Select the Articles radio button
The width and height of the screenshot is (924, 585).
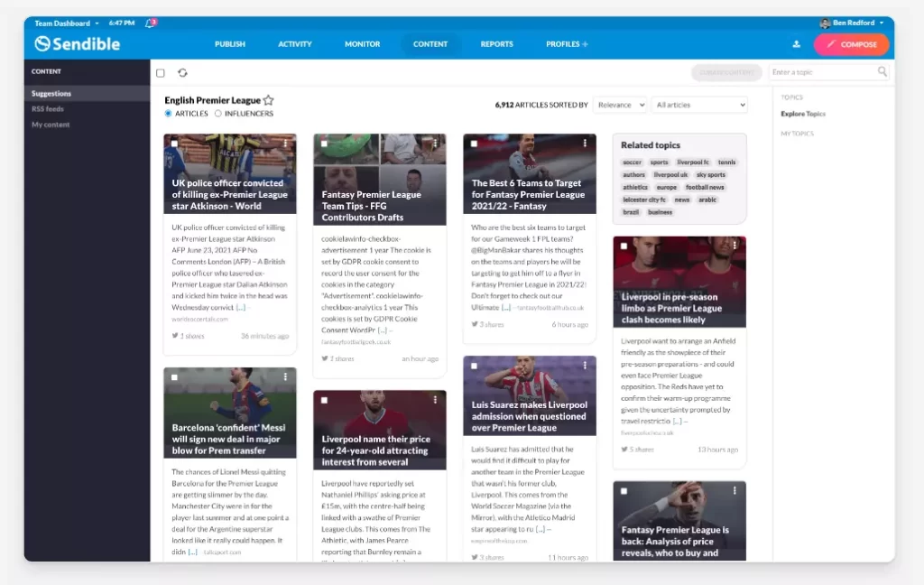coord(169,113)
